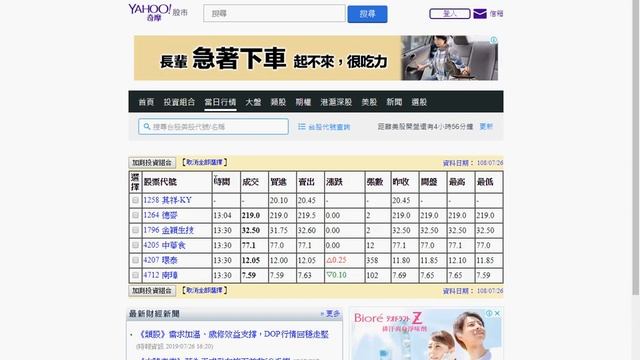This screenshot has width=640, height=360.
Task: Go to the 首頁 nav item
Action: 146,102
